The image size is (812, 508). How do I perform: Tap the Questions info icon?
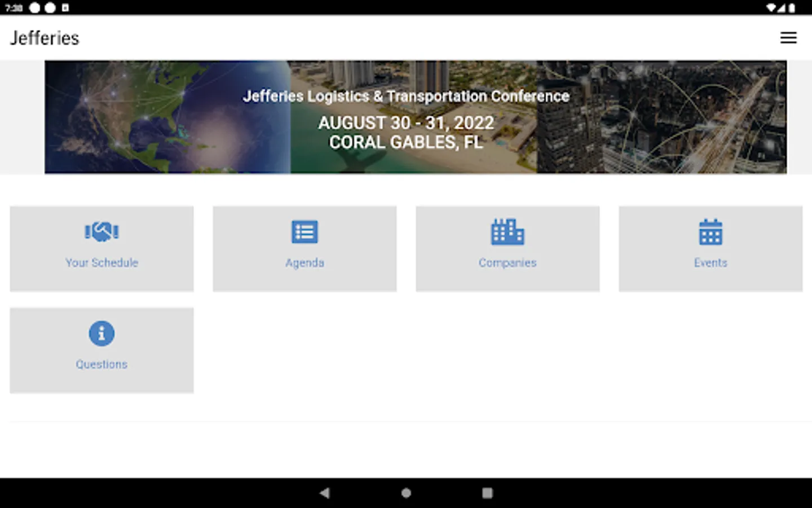click(x=101, y=333)
